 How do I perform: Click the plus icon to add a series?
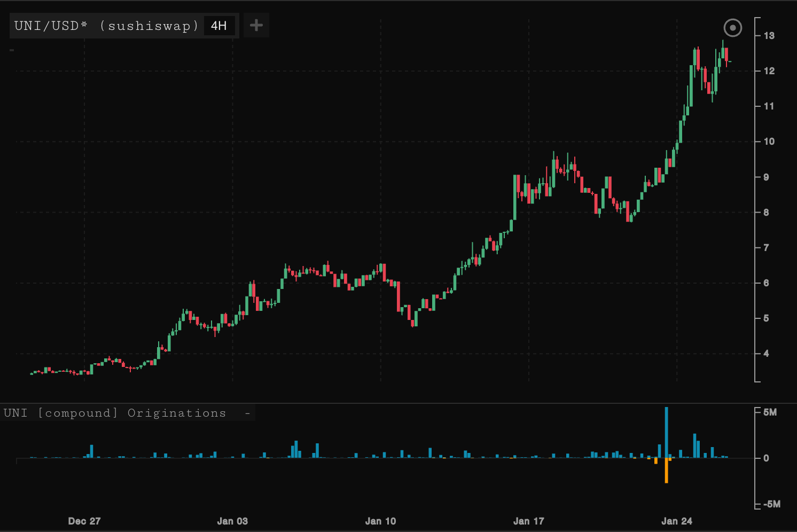click(x=256, y=25)
